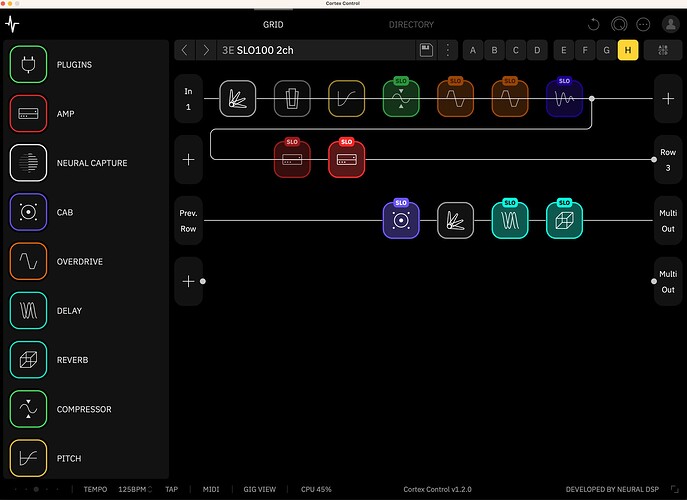Adjust the 125BPM tempo stepper
Image resolution: width=687 pixels, height=500 pixels.
pos(149,489)
